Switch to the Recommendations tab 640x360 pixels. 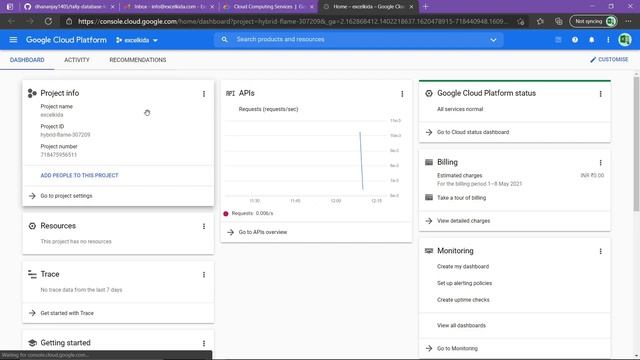[x=138, y=60]
